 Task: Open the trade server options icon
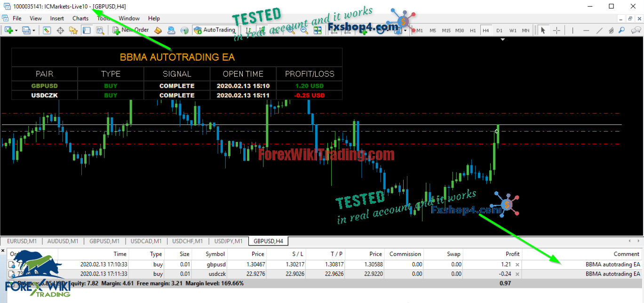(171, 30)
